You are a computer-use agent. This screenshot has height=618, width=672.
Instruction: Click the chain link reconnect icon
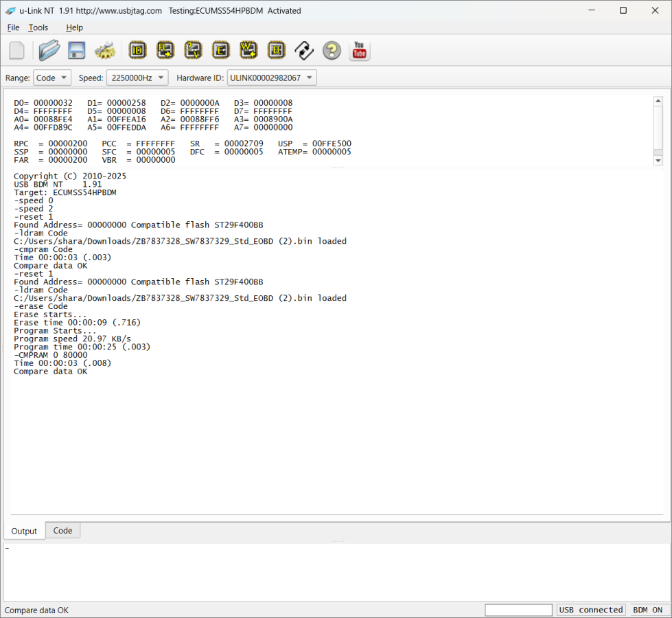click(304, 50)
